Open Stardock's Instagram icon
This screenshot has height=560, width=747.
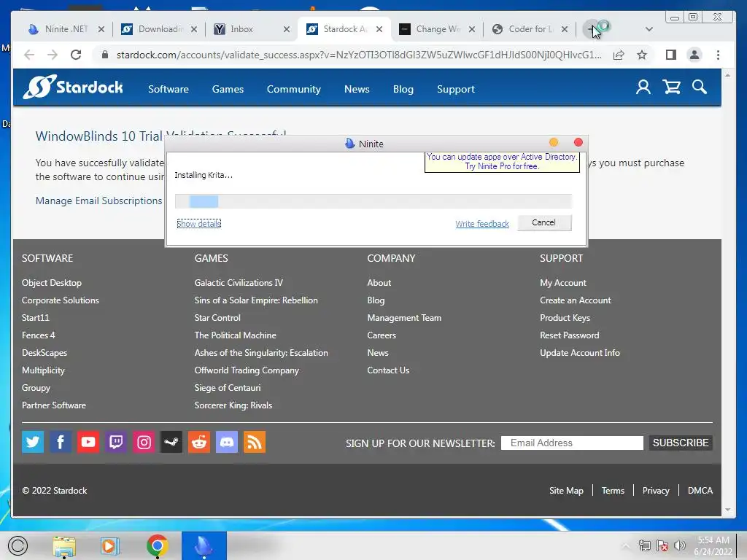tap(144, 442)
